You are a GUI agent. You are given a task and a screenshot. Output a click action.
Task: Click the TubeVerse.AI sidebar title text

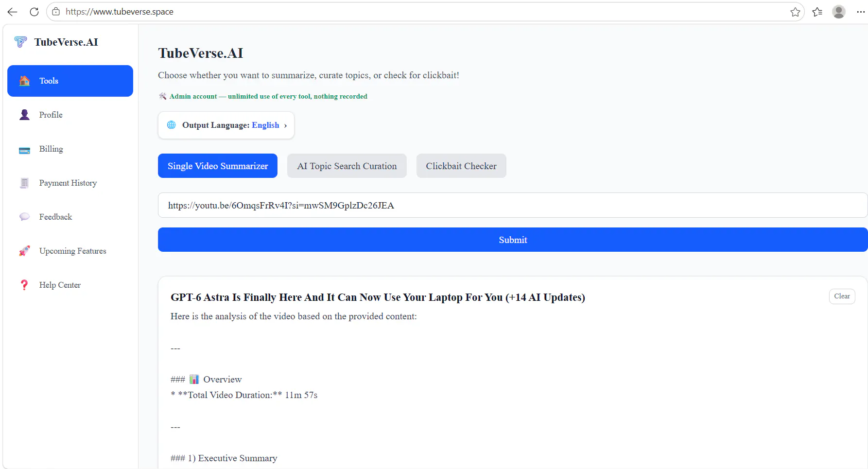(66, 42)
